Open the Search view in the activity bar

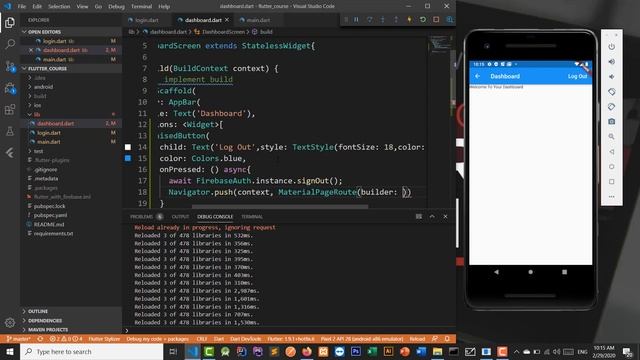10,44
